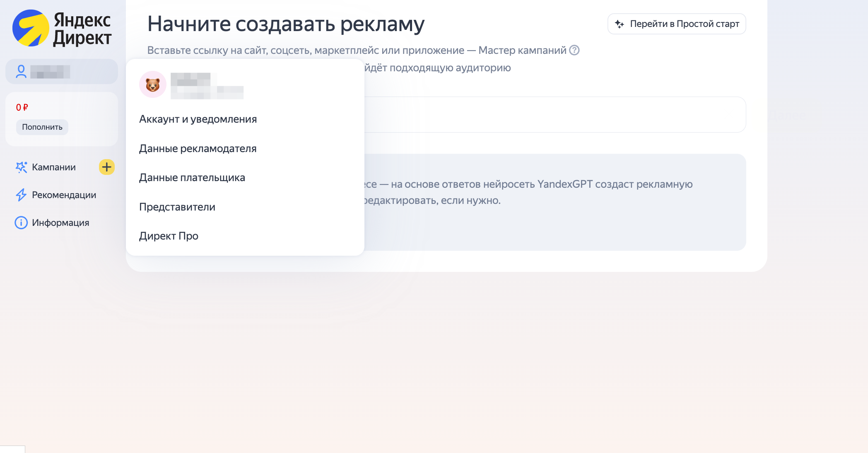Image resolution: width=868 pixels, height=453 pixels.
Task: Open the help question mark near Мастер кампаний
Action: [574, 51]
